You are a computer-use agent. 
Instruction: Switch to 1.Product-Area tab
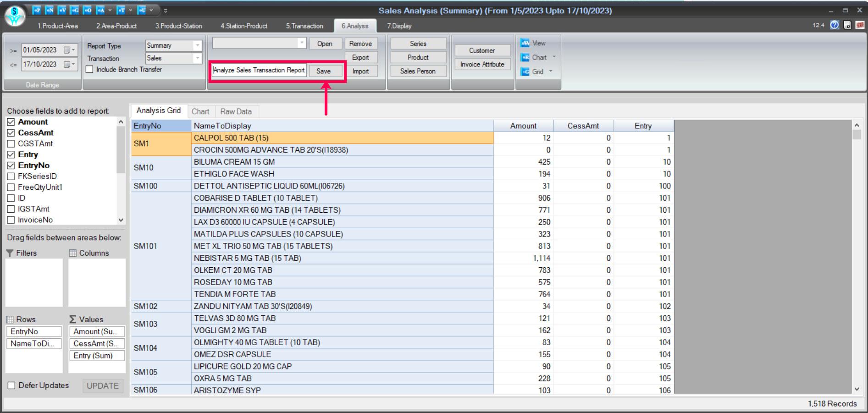click(58, 26)
